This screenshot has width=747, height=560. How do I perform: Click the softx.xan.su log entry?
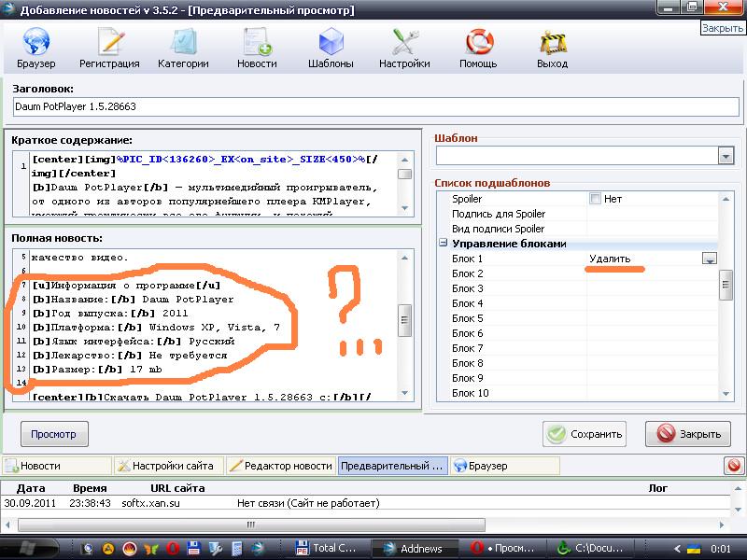[x=150, y=503]
